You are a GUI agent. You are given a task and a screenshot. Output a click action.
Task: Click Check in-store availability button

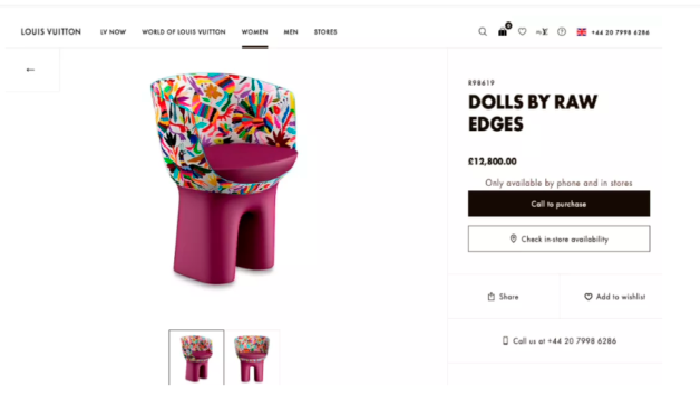(x=559, y=239)
